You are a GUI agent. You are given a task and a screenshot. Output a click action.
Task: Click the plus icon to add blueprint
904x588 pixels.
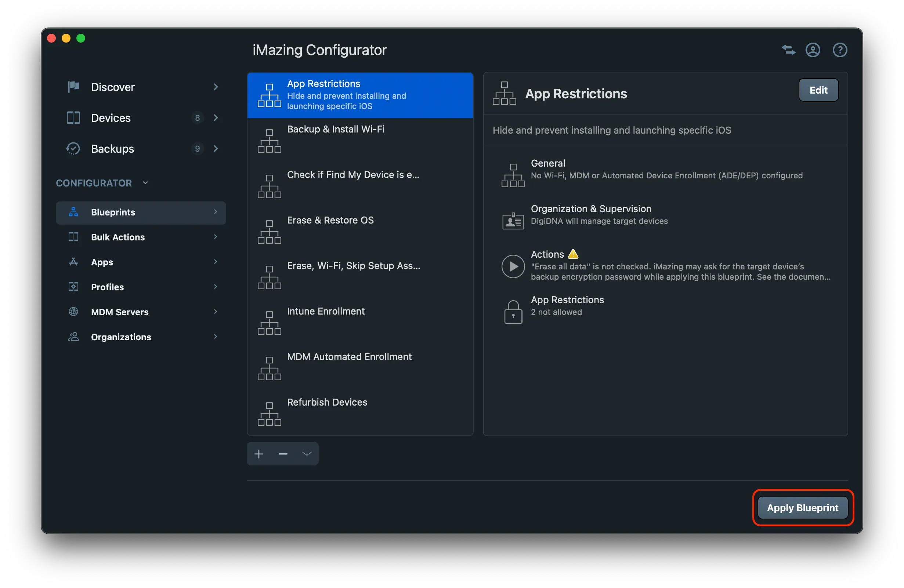pos(258,454)
